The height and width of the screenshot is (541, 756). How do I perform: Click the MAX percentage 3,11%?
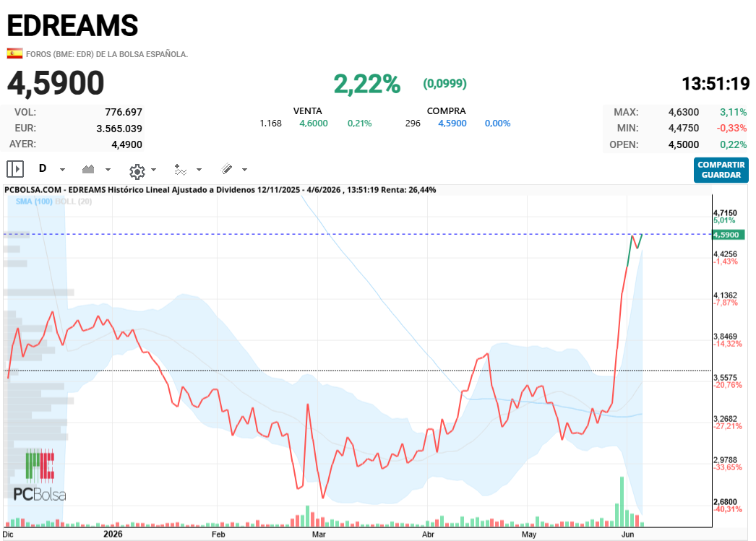tap(734, 112)
